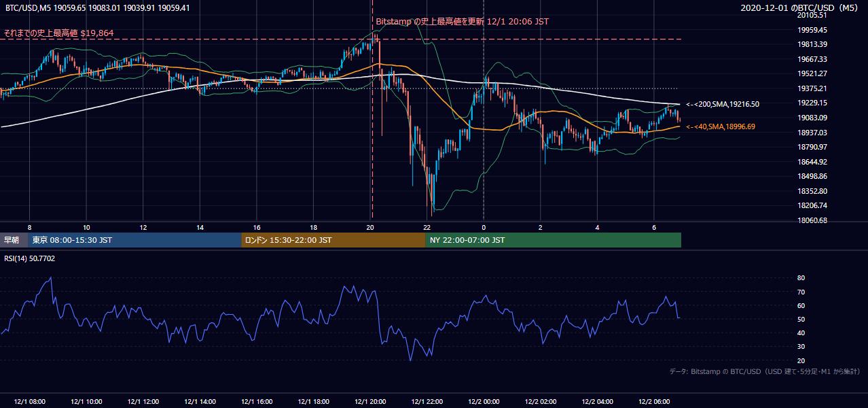
Task: Select the 早朝 session segment
Action: click(x=14, y=240)
